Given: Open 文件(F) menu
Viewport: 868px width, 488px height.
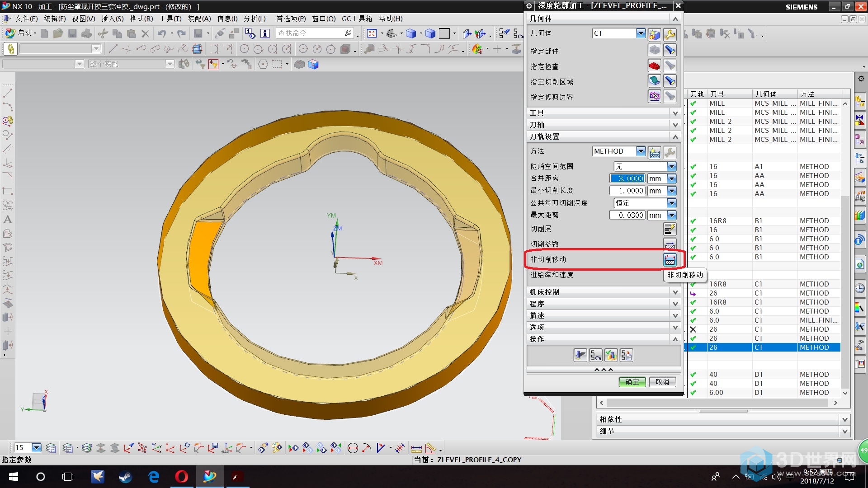Looking at the screenshot, I should (x=26, y=19).
